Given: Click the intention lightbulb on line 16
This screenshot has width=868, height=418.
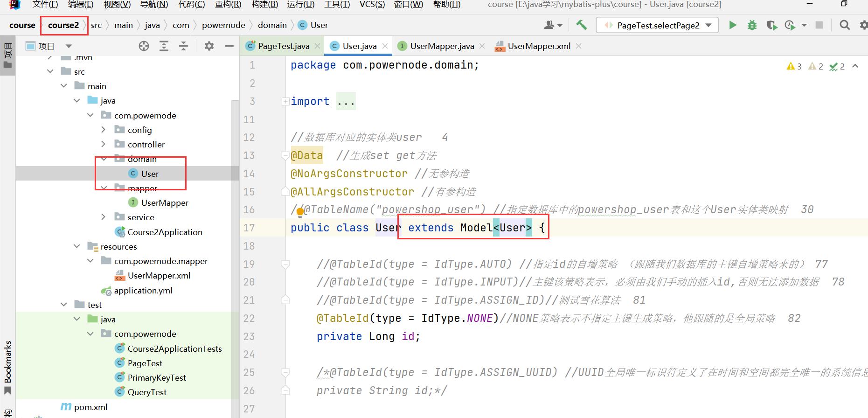Looking at the screenshot, I should tap(300, 213).
